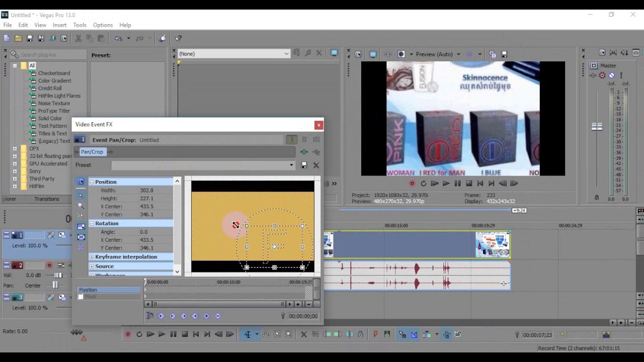Click the Open folder icon in main toolbar
This screenshot has height=362, width=644.
pos(18,38)
